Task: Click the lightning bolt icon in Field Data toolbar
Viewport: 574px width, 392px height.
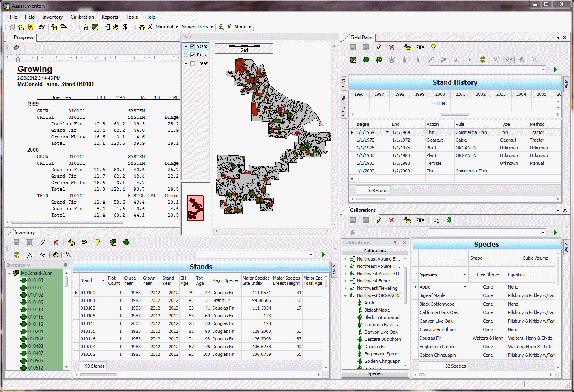Action: tap(378, 47)
